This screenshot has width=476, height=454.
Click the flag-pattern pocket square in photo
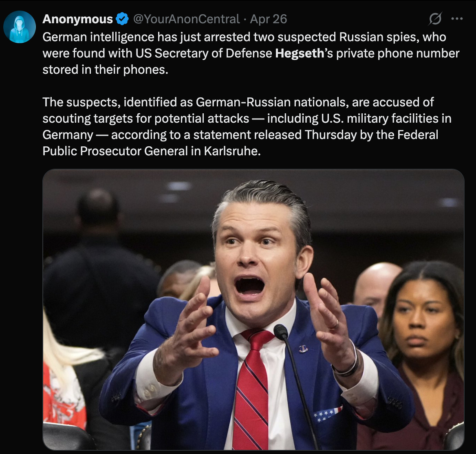(x=328, y=414)
